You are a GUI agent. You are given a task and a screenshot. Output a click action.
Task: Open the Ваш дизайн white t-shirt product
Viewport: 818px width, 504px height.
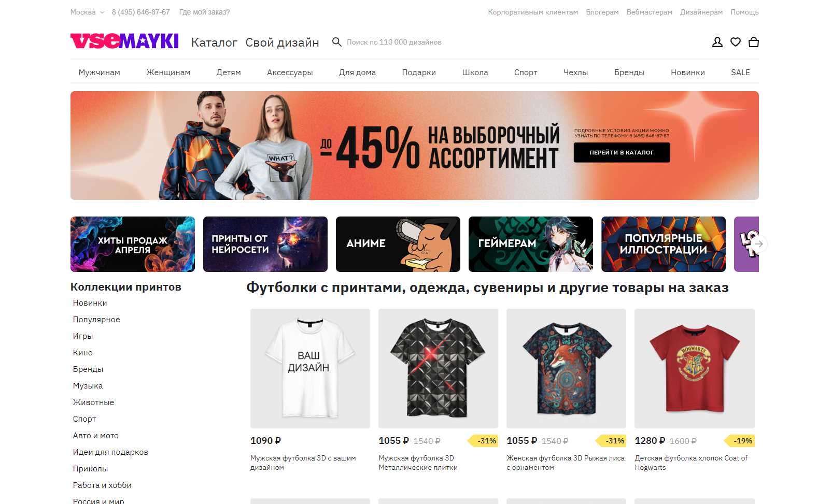coord(310,368)
